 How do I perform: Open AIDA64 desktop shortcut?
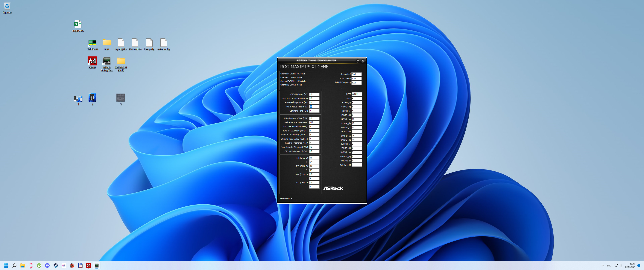[92, 61]
